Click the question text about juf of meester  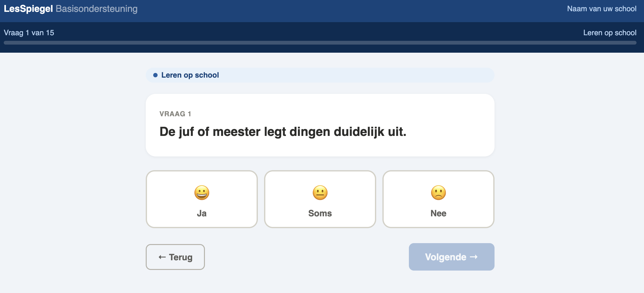[283, 132]
